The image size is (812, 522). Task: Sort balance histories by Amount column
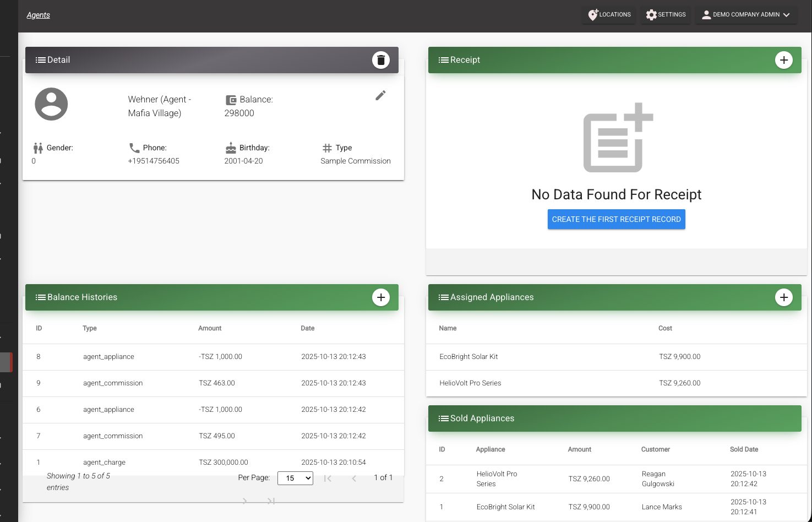tap(210, 328)
